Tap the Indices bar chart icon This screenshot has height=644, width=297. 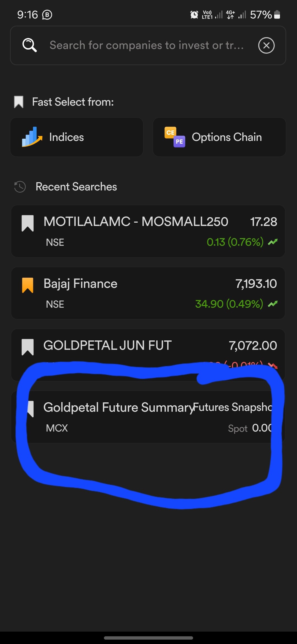pyautogui.click(x=32, y=137)
